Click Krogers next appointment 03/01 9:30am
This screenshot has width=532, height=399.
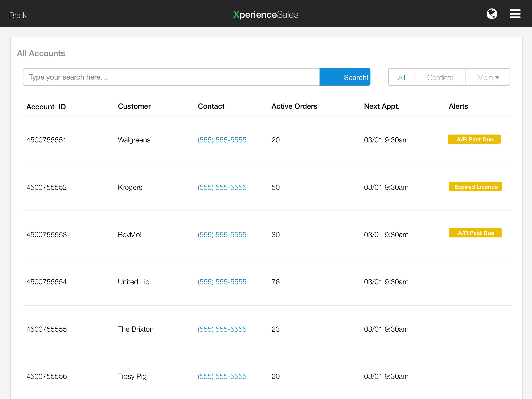(x=386, y=187)
